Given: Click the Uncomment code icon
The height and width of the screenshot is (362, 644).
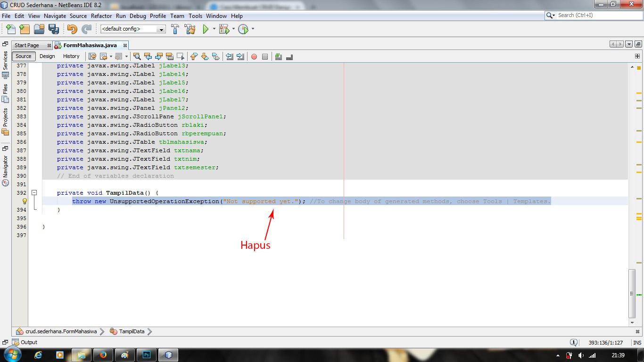Looking at the screenshot, I should point(289,57).
